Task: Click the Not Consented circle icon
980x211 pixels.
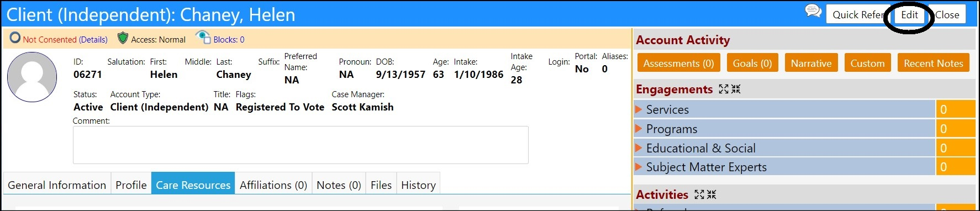Action: (15, 38)
